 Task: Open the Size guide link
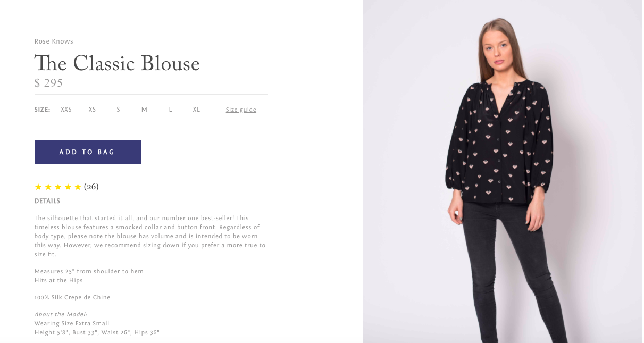pos(241,110)
